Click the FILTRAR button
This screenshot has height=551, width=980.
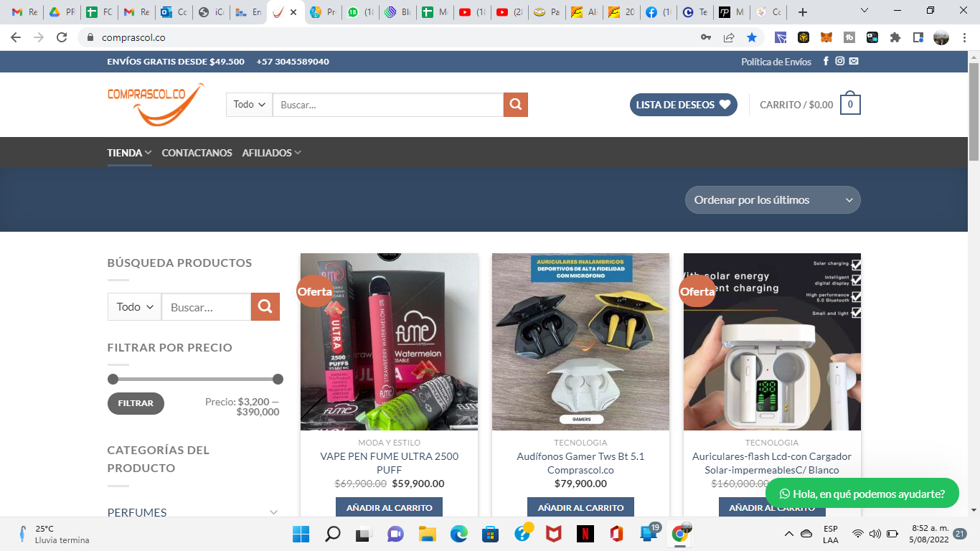click(136, 403)
